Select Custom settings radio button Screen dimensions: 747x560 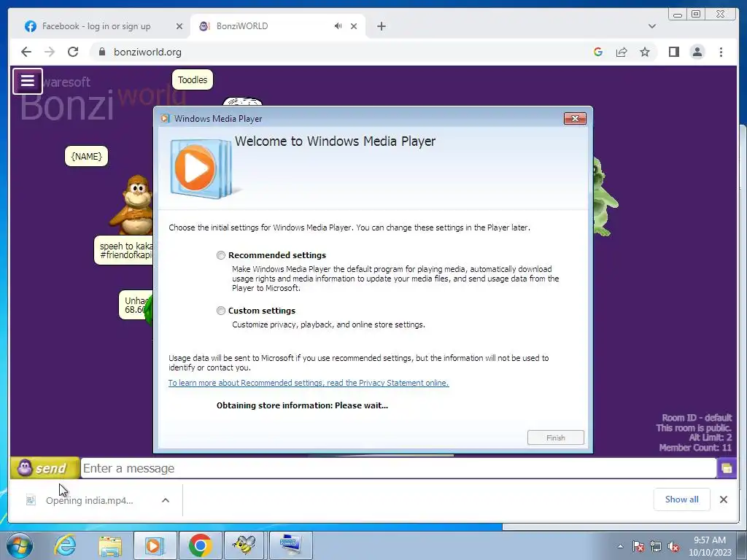[220, 311]
